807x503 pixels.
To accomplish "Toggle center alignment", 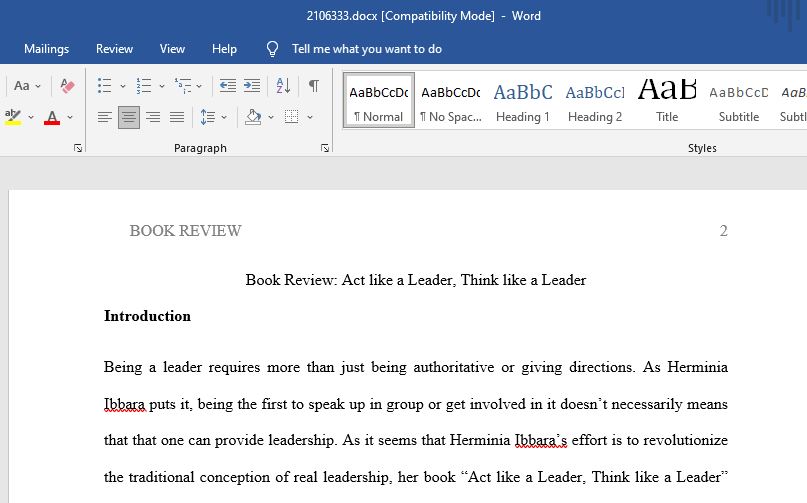I will 129,117.
